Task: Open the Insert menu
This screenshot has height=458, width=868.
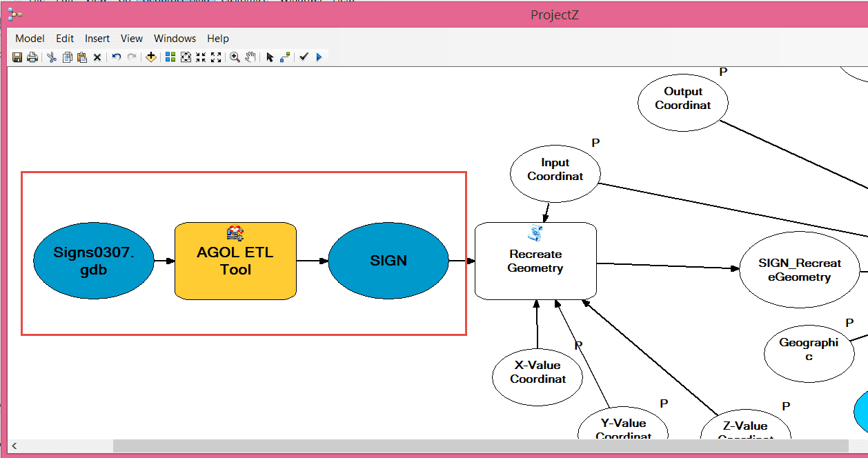Action: pos(97,39)
